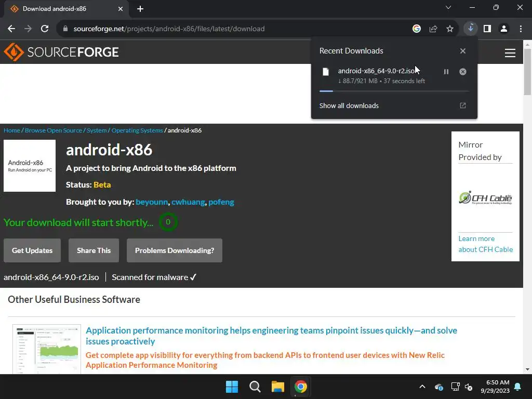Image resolution: width=532 pixels, height=399 pixels.
Task: Go back to the previous page
Action: tap(11, 29)
